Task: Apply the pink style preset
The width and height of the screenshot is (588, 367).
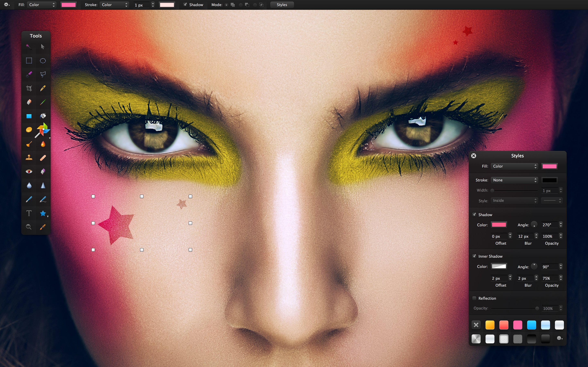Action: coord(518,325)
